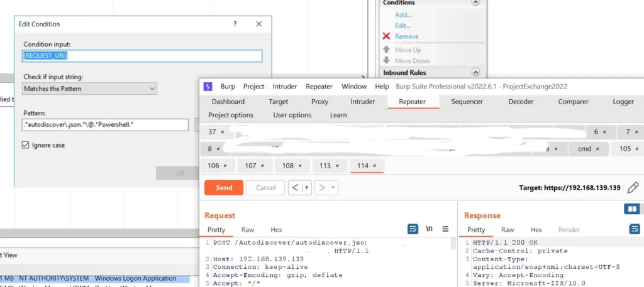Switch to the Intruder tab
Image resolution: width=644 pixels, height=287 pixels.
pyautogui.click(x=363, y=102)
